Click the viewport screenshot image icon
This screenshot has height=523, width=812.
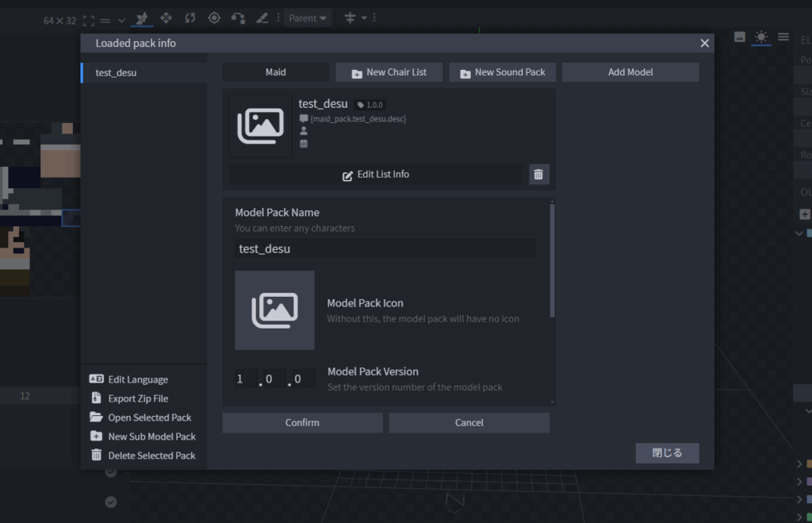[x=740, y=37]
